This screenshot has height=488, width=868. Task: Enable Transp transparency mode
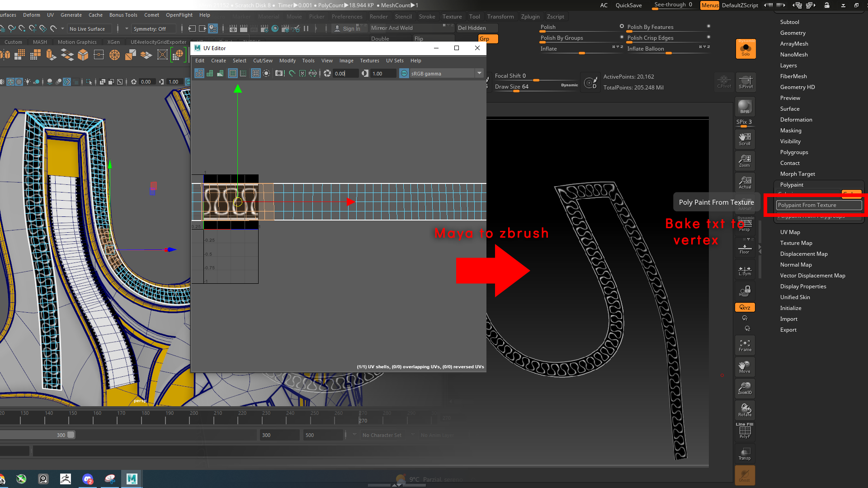coord(745,453)
